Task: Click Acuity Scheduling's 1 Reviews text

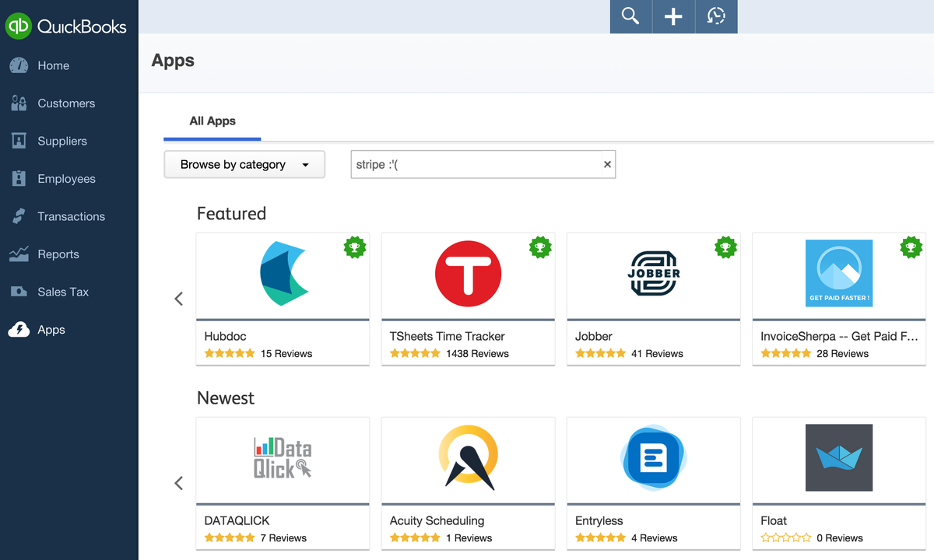Action: point(469,538)
